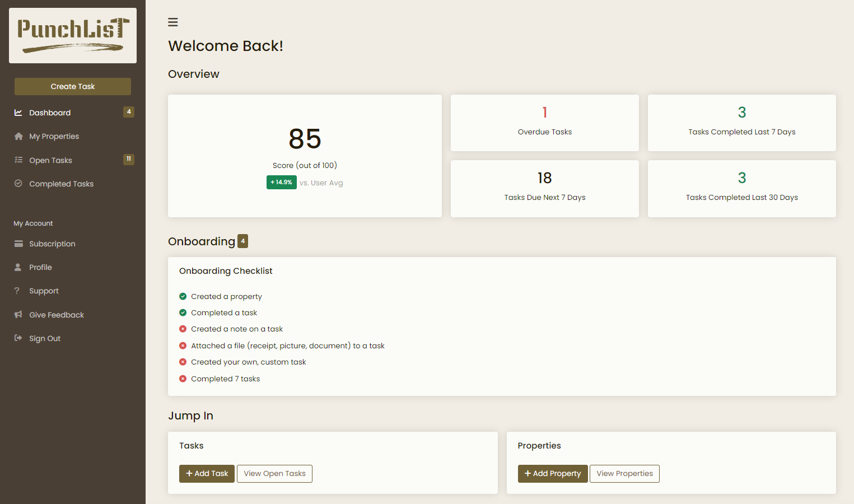The height and width of the screenshot is (504, 854).
Task: Click the Subscription card icon
Action: [x=18, y=244]
